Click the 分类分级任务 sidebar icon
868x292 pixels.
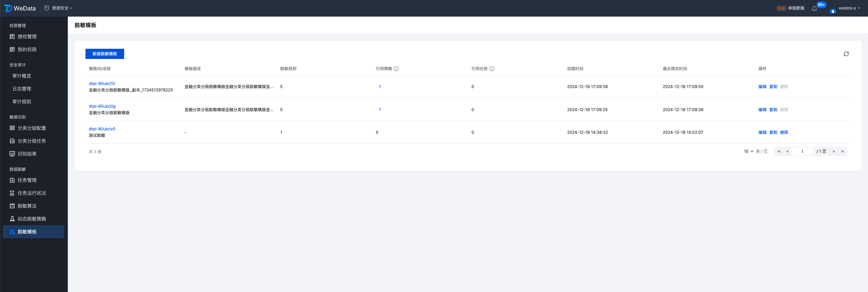(x=12, y=141)
